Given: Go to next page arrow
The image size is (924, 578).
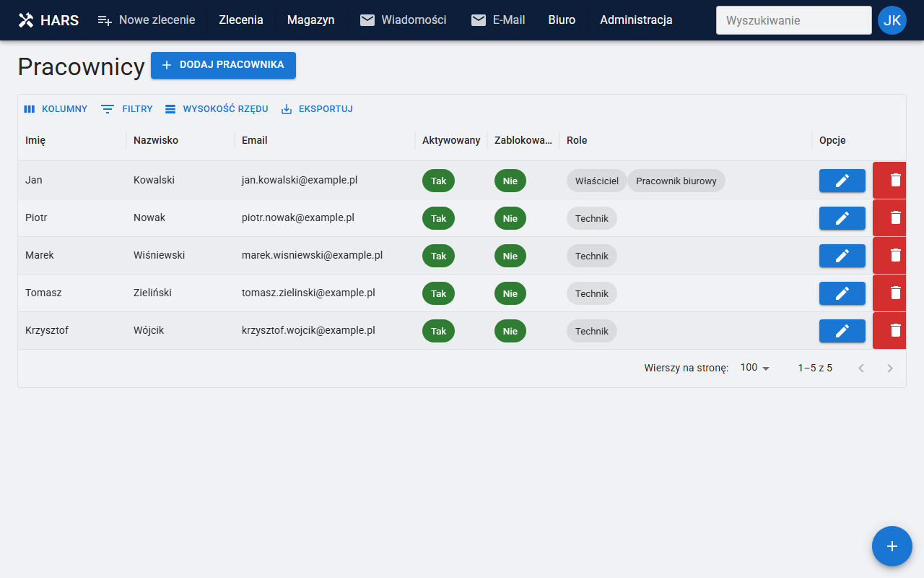Looking at the screenshot, I should point(890,368).
